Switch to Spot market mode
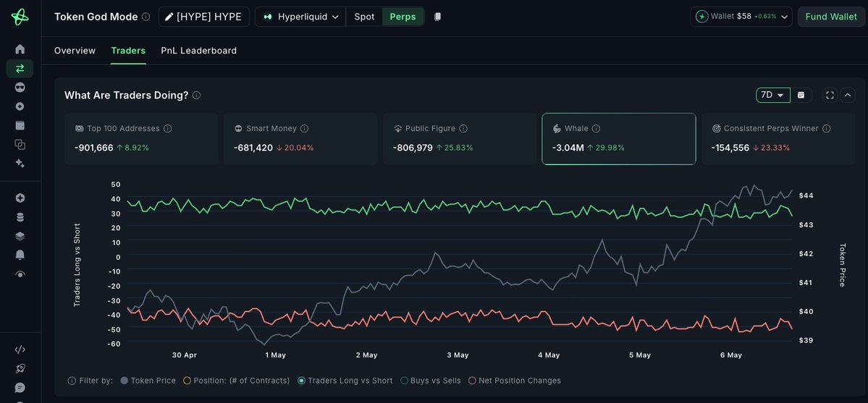Viewport: 868px width, 403px height. click(x=364, y=17)
